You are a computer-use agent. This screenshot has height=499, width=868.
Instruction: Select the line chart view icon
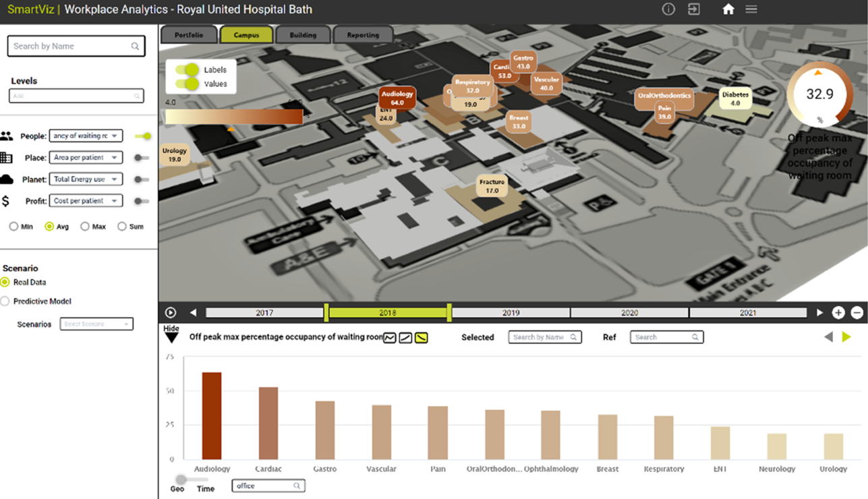pyautogui.click(x=389, y=337)
